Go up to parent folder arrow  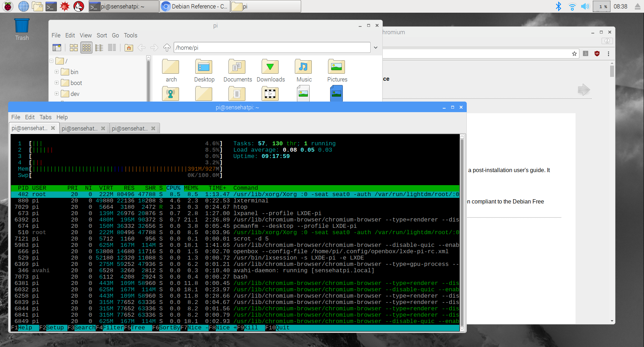[x=167, y=48]
